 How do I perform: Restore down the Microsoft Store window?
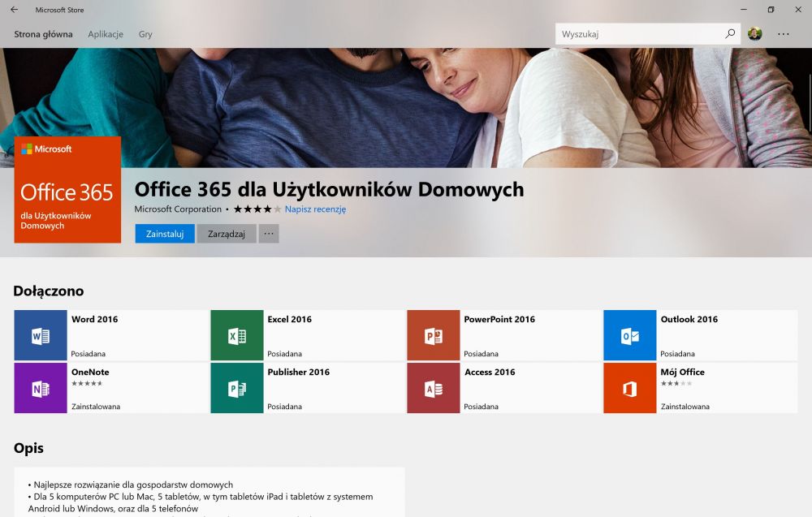pyautogui.click(x=771, y=9)
